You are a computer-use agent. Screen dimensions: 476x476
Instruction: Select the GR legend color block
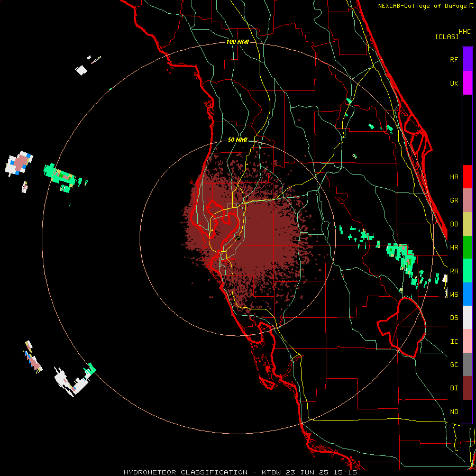point(467,200)
